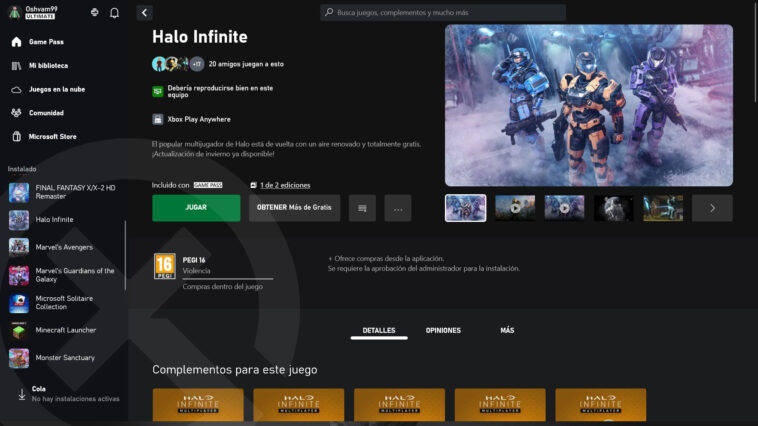
Task: Click OBTENER Más de Gratis button
Action: (294, 208)
